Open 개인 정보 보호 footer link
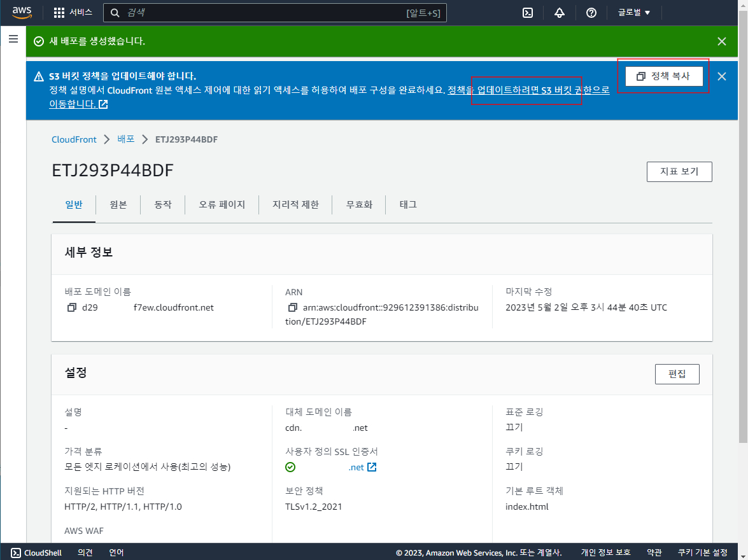Screen dimensions: 748x560 605,552
